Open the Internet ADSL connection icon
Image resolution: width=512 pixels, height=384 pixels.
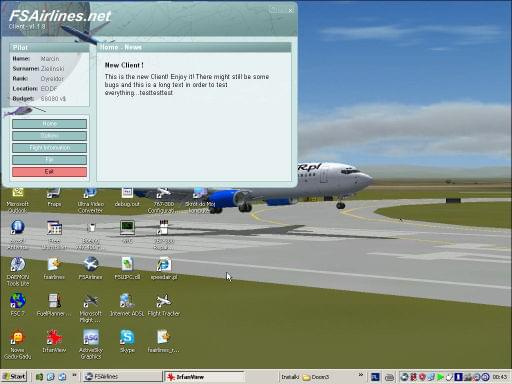[x=127, y=305]
